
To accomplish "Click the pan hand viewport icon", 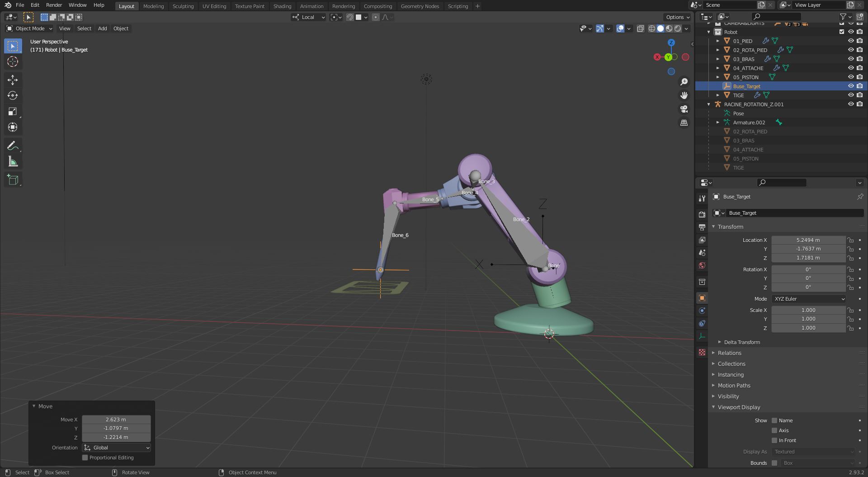I will [x=684, y=95].
